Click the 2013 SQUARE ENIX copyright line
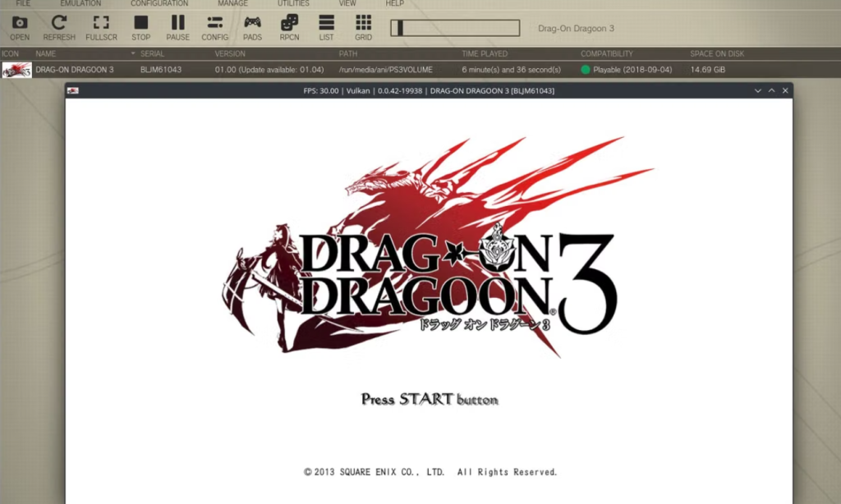 tap(430, 472)
